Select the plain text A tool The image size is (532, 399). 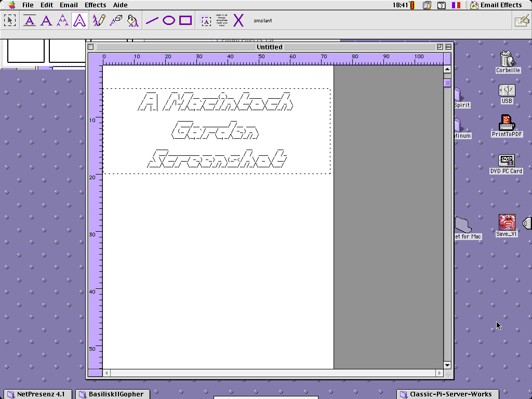(46, 21)
